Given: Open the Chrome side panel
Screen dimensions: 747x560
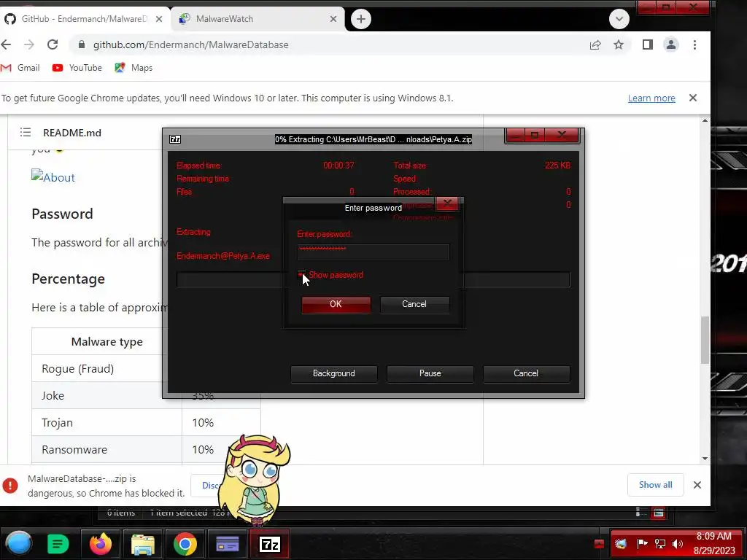Looking at the screenshot, I should [x=648, y=44].
